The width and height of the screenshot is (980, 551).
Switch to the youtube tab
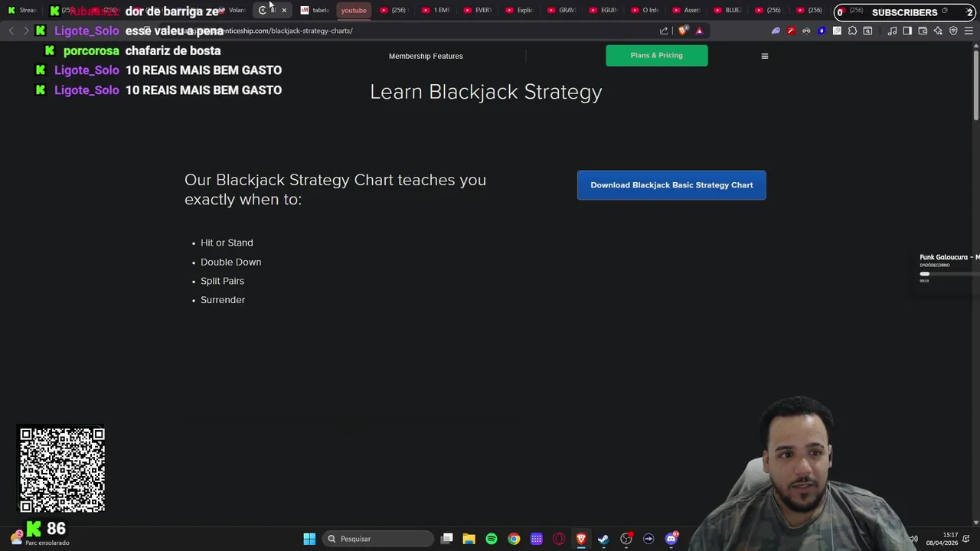(x=354, y=10)
